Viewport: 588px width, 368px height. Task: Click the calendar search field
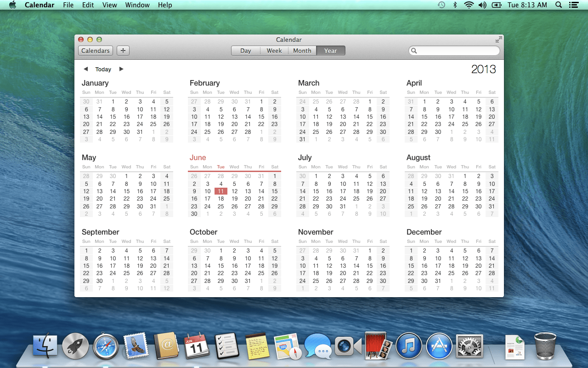click(454, 51)
